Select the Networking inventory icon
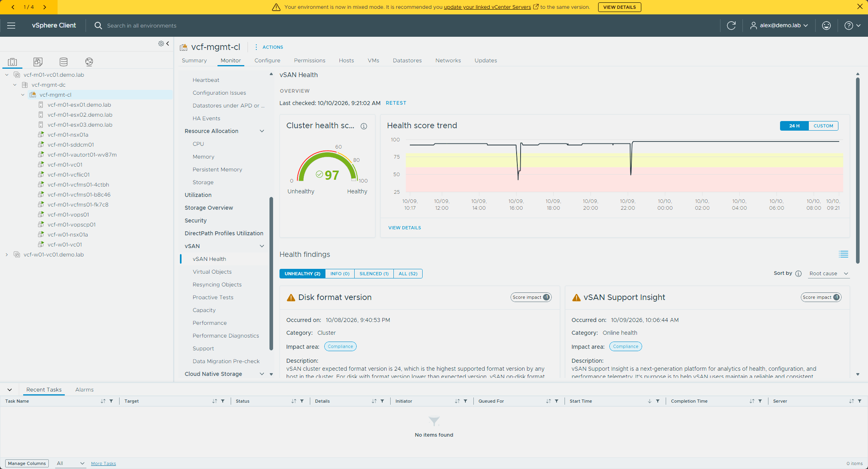Screen dimensions: 868x469 [89, 62]
